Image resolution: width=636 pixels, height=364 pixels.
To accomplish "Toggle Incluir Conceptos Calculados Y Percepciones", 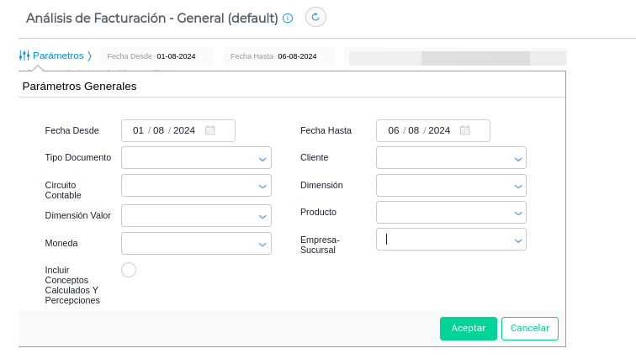I will point(129,270).
